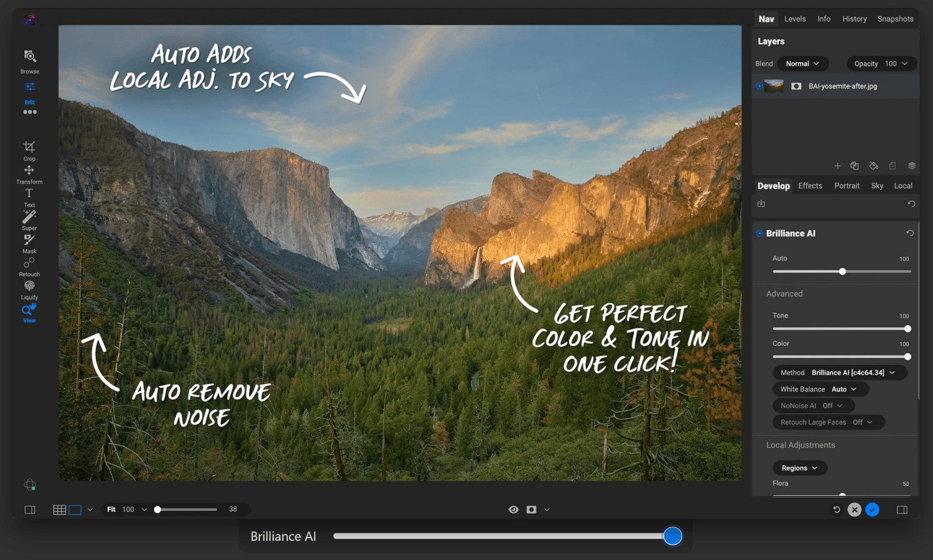The height and width of the screenshot is (560, 933).
Task: Reset all Develop settings with the arrow icon
Action: point(911,203)
